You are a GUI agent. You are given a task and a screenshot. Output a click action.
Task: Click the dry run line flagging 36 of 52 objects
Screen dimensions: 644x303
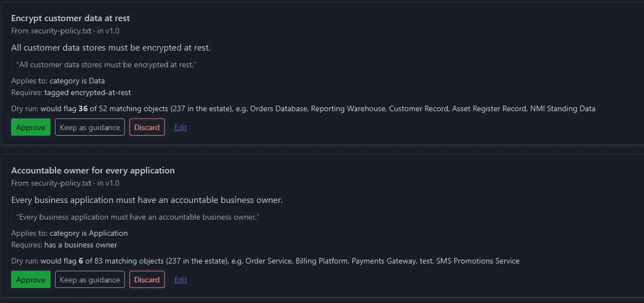tap(303, 108)
